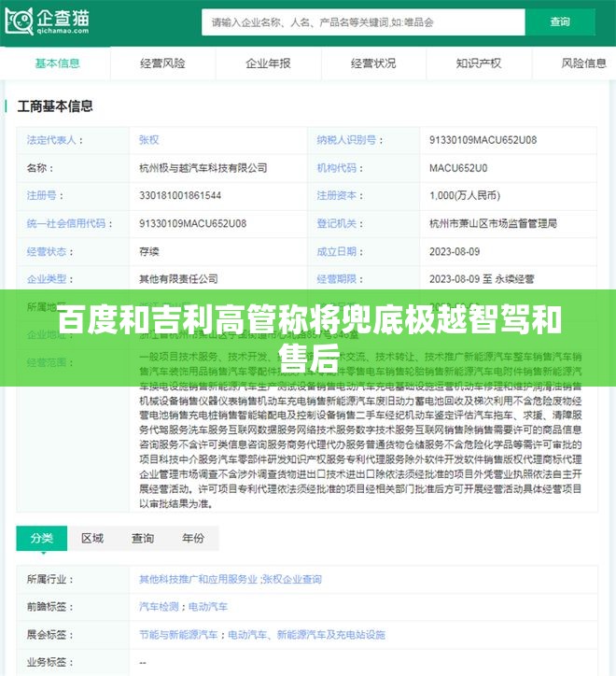
Task: Select registration number 330181001861544
Action: [x=180, y=195]
